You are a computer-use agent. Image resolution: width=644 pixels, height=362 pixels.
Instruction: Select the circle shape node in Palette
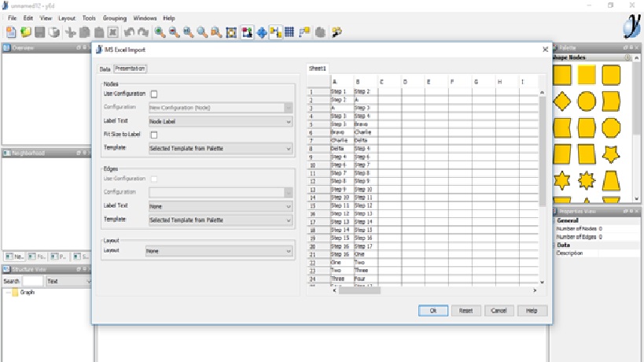tap(587, 101)
